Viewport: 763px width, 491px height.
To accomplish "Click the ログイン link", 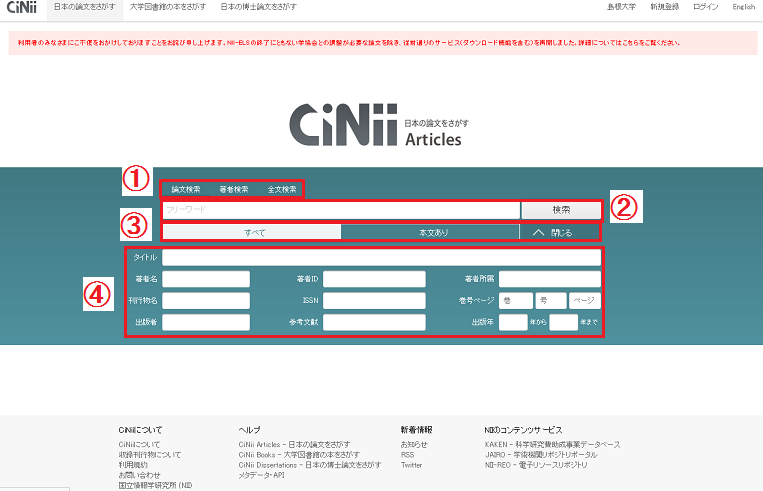I will 706,7.
